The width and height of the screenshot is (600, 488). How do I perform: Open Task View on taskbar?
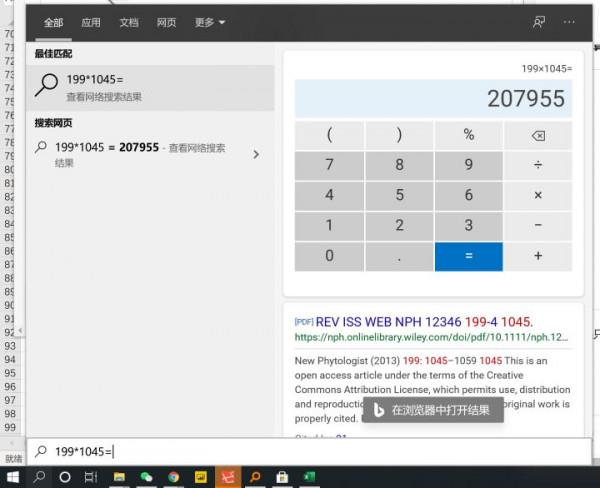(x=91, y=477)
